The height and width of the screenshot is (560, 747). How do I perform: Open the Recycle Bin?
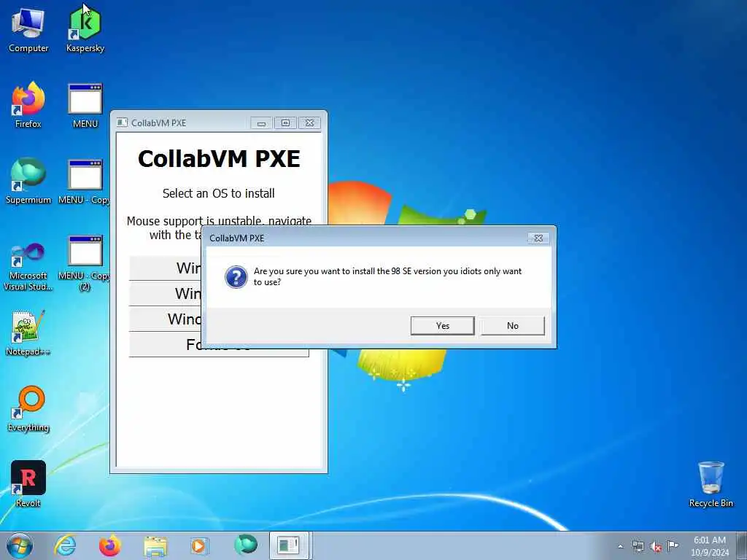point(711,484)
